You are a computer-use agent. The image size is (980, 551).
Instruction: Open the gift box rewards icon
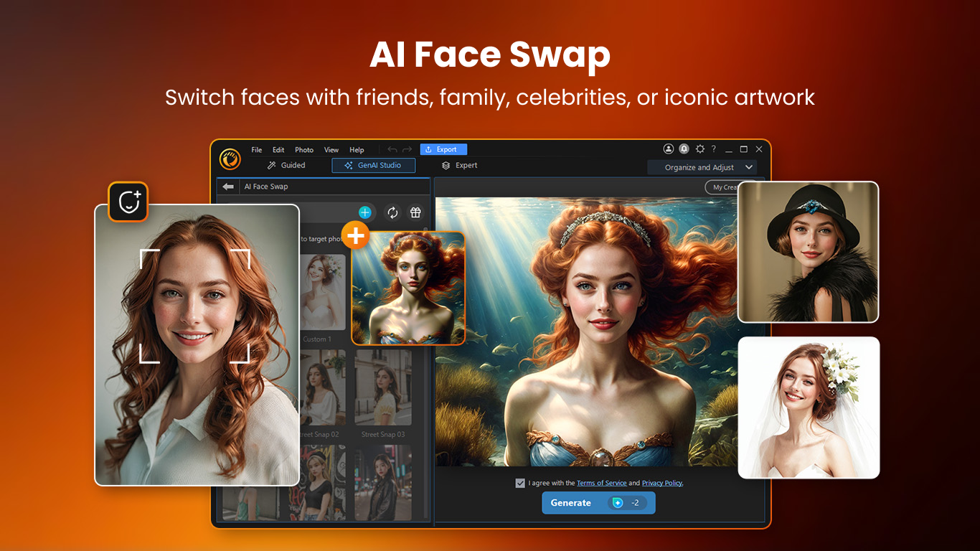click(415, 212)
